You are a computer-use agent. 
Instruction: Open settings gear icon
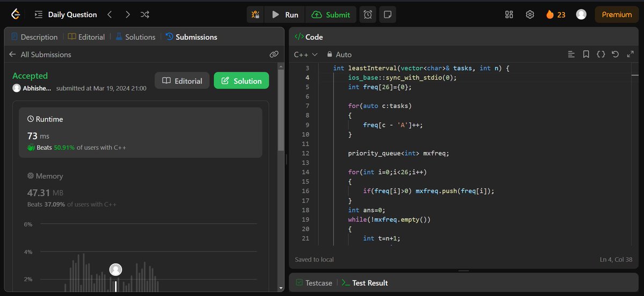[530, 15]
